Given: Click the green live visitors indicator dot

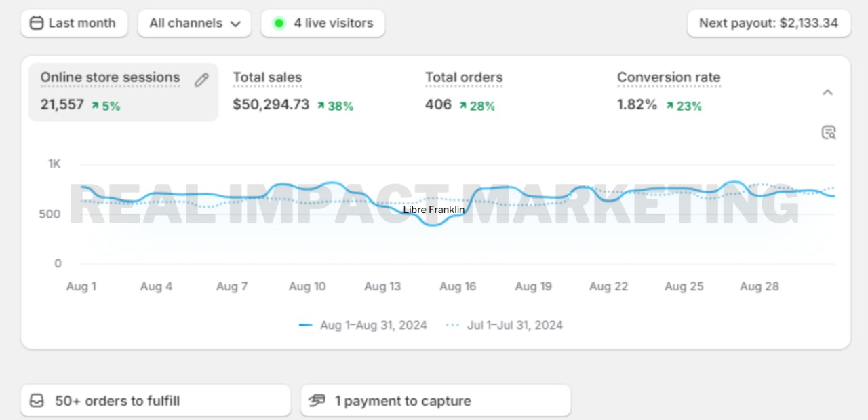Looking at the screenshot, I should pos(279,23).
